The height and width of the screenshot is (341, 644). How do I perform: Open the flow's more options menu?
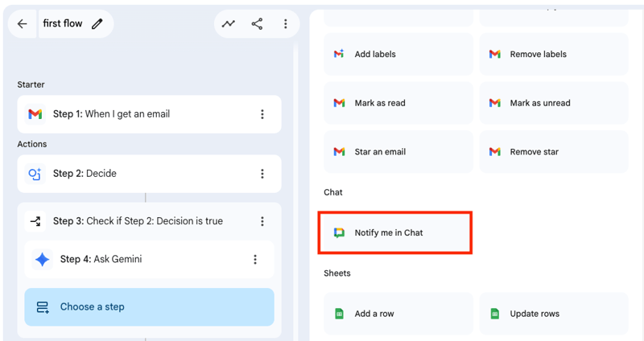click(x=285, y=24)
